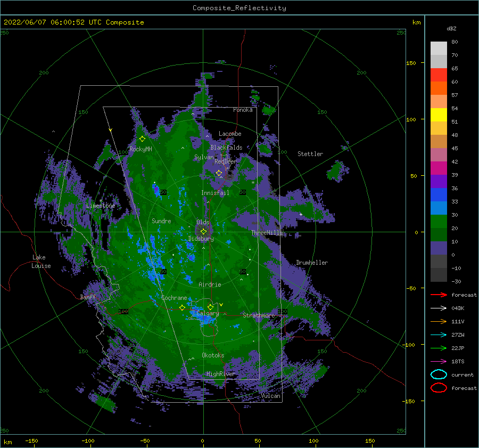Screen dimensions: 479x448
Task: Click the ThreeHills label
Action: point(267,233)
